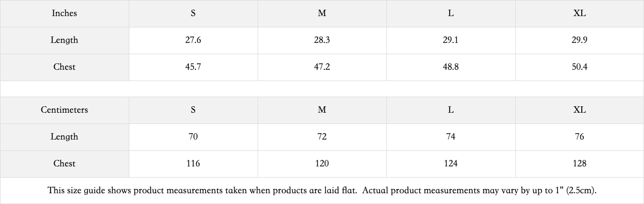This screenshot has width=644, height=204.
Task: Select the S column in Inches table
Action: [x=193, y=13]
